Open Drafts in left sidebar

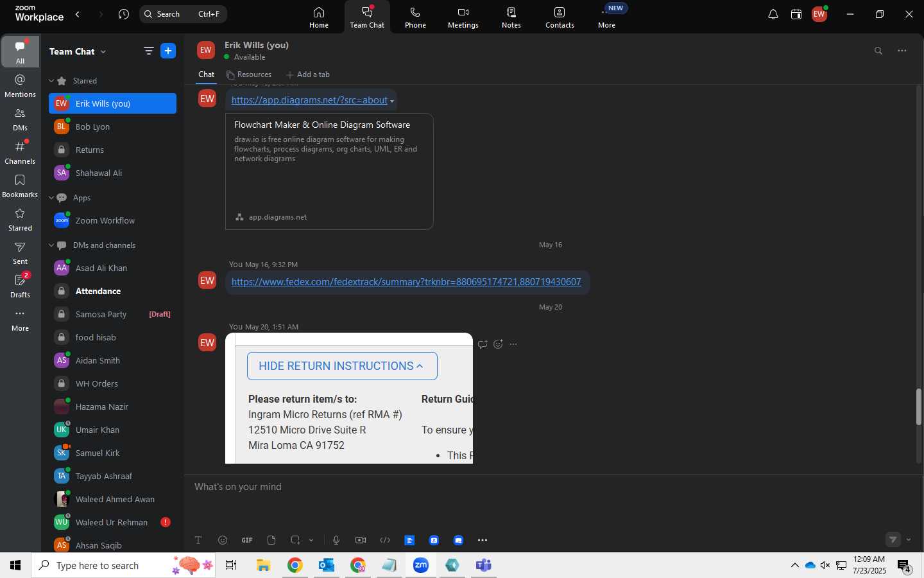click(x=20, y=286)
